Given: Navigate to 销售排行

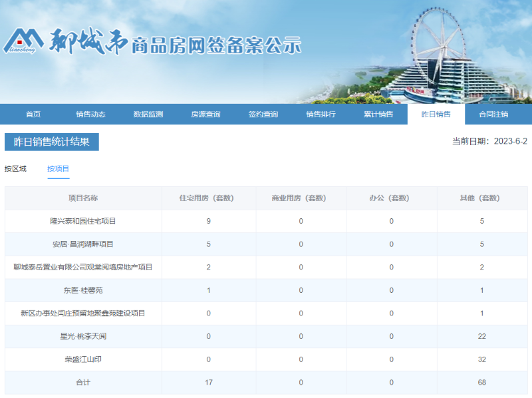Looking at the screenshot, I should 321,114.
